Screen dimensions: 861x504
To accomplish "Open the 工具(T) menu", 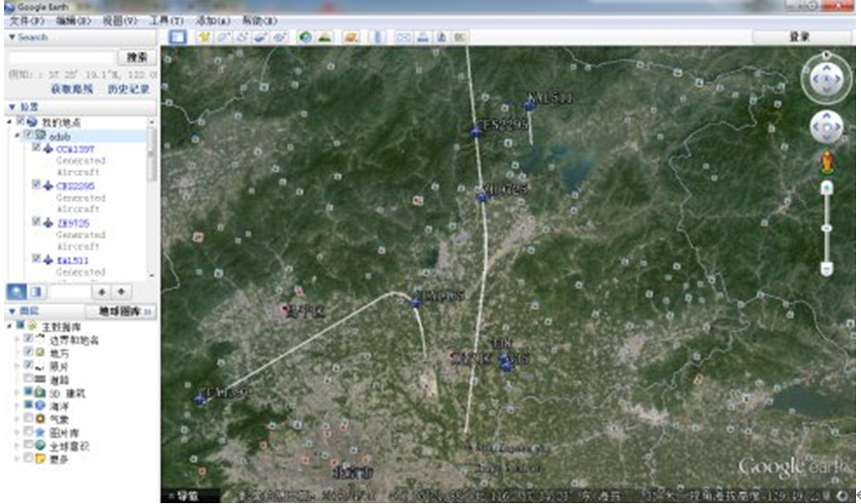I will [166, 21].
